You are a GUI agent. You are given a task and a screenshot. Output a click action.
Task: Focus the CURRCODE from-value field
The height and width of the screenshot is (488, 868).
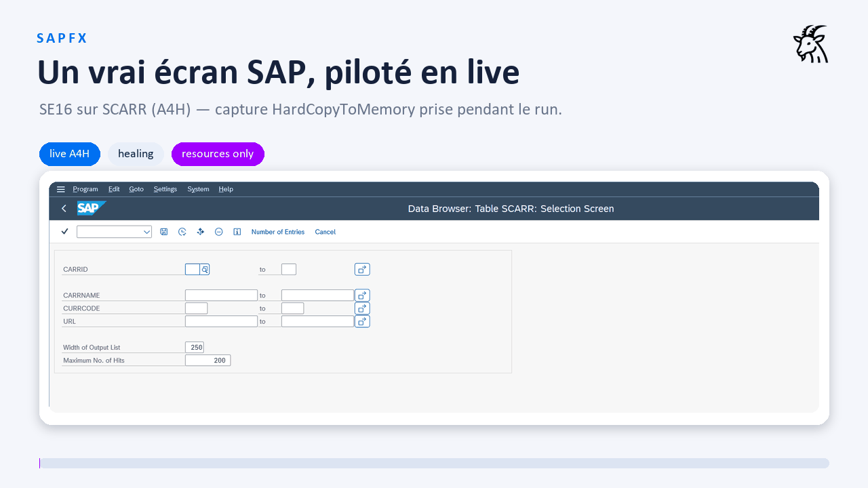tap(196, 308)
